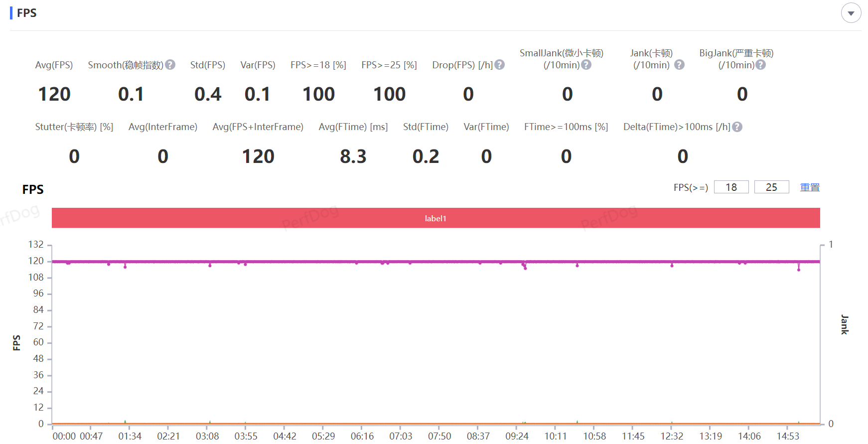Click the Avg(FTime) [ms] value 8.3

point(353,156)
